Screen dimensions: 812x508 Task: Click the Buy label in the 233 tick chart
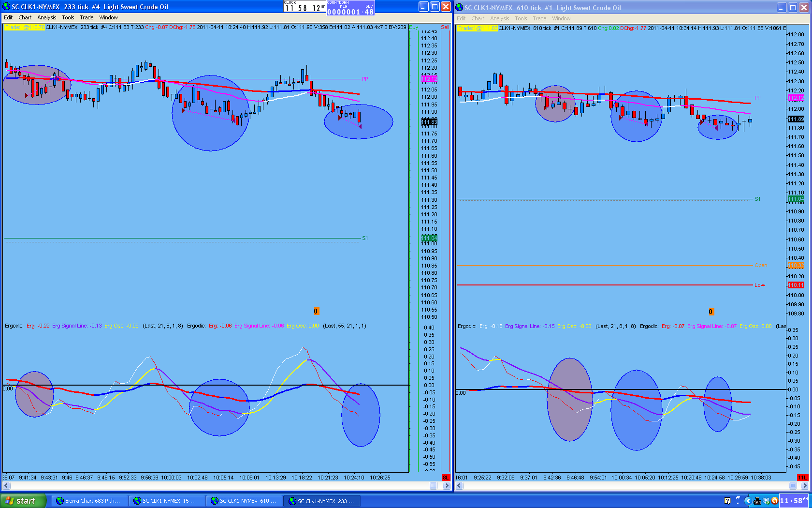click(414, 27)
